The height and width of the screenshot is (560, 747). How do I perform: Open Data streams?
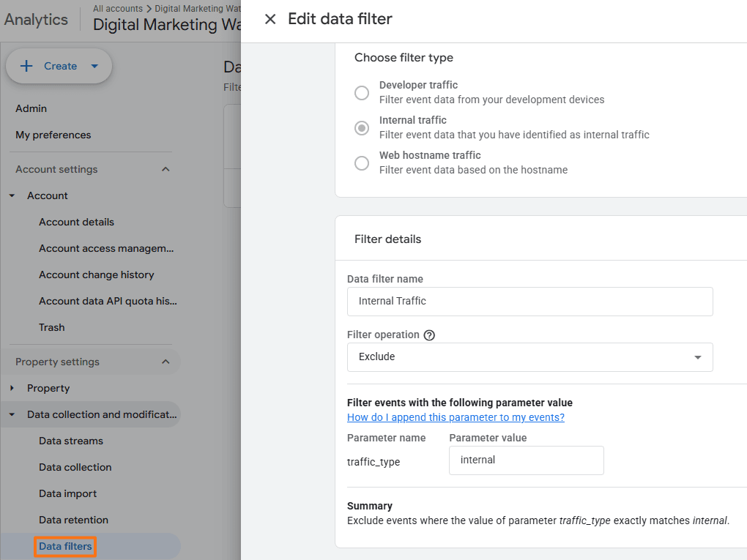71,441
